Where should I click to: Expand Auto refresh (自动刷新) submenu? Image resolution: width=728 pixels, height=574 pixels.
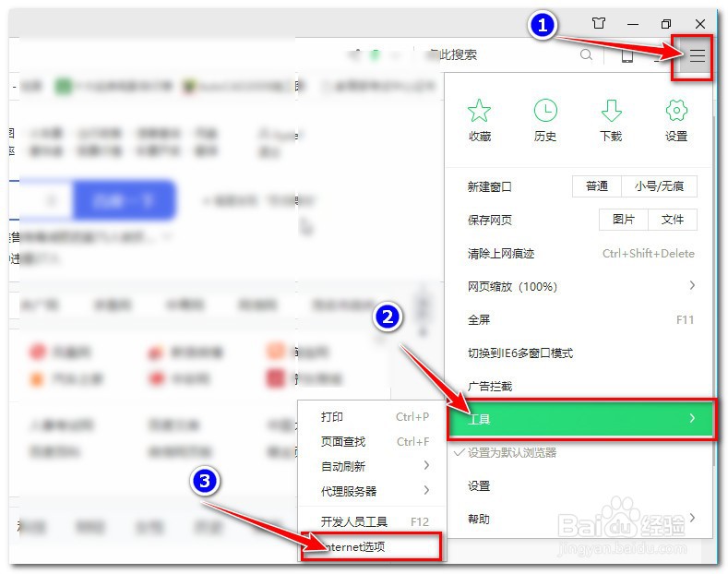pos(372,466)
